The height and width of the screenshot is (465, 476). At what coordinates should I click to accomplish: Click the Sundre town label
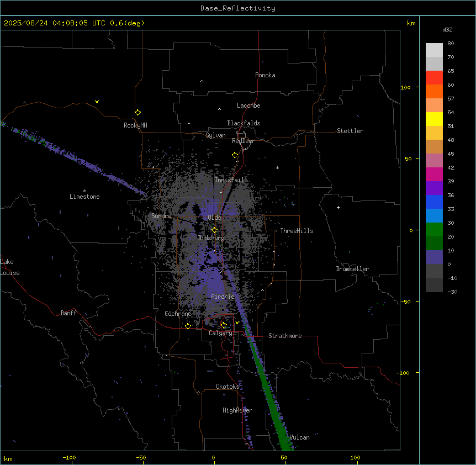pyautogui.click(x=161, y=216)
